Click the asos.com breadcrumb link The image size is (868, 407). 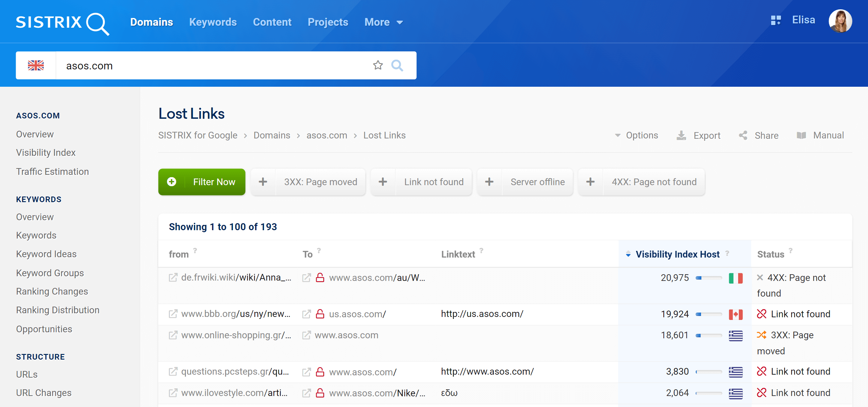click(327, 135)
